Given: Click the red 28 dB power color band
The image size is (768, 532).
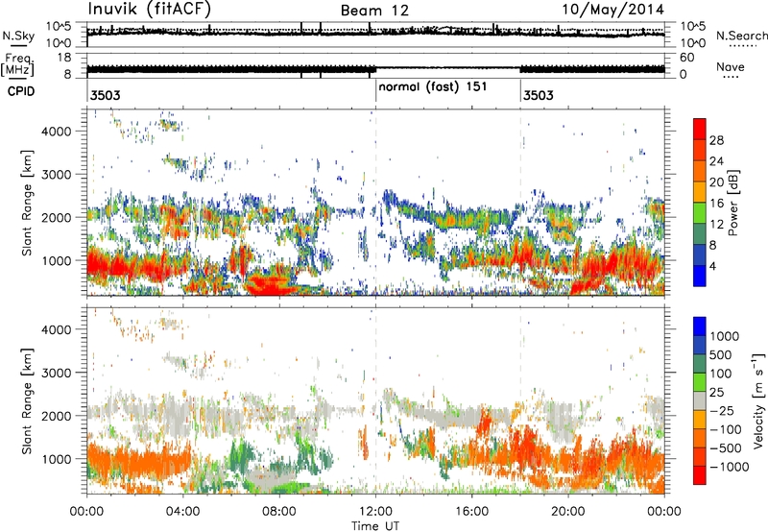Looking at the screenshot, I should click(x=700, y=129).
